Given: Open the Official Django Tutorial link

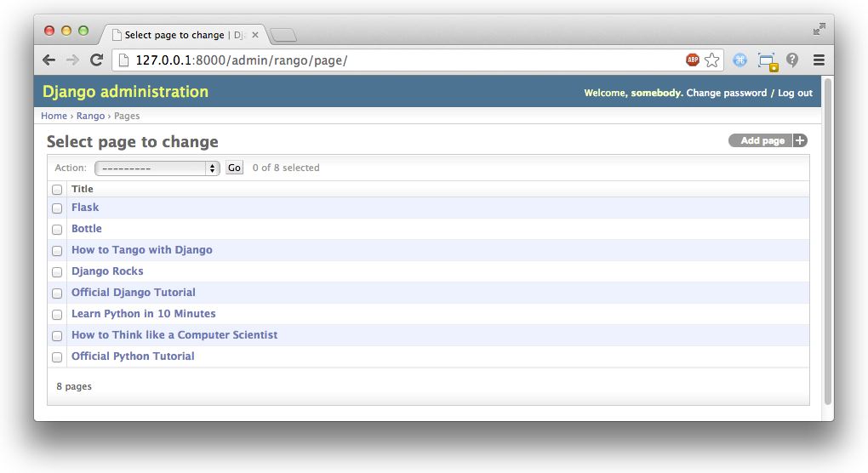Looking at the screenshot, I should pos(134,292).
